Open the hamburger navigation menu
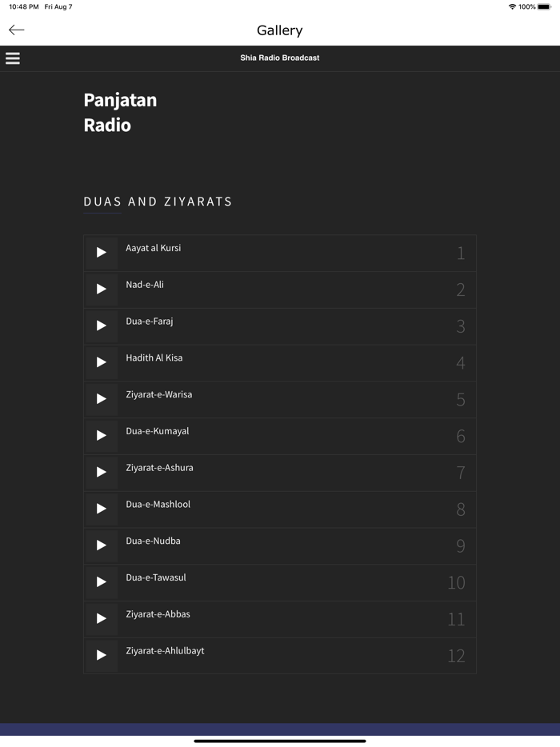Viewport: 560px width, 747px height. 12,58
